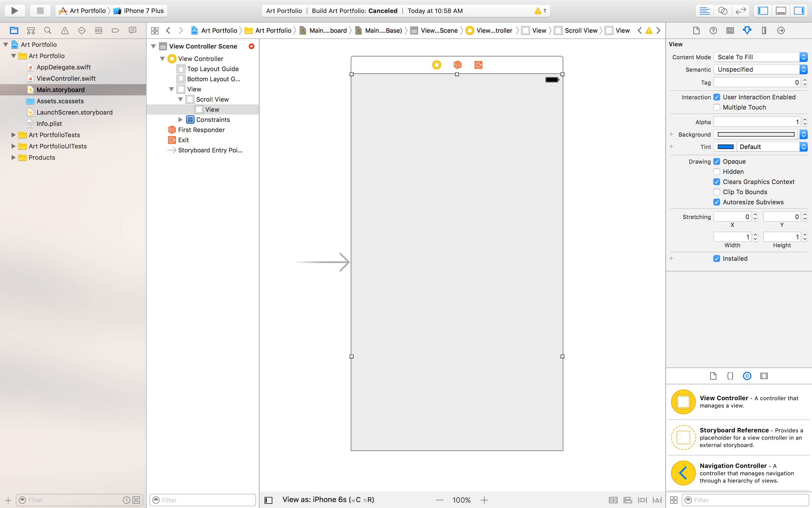The width and height of the screenshot is (812, 508).
Task: Toggle the document outline
Action: pyautogui.click(x=268, y=500)
